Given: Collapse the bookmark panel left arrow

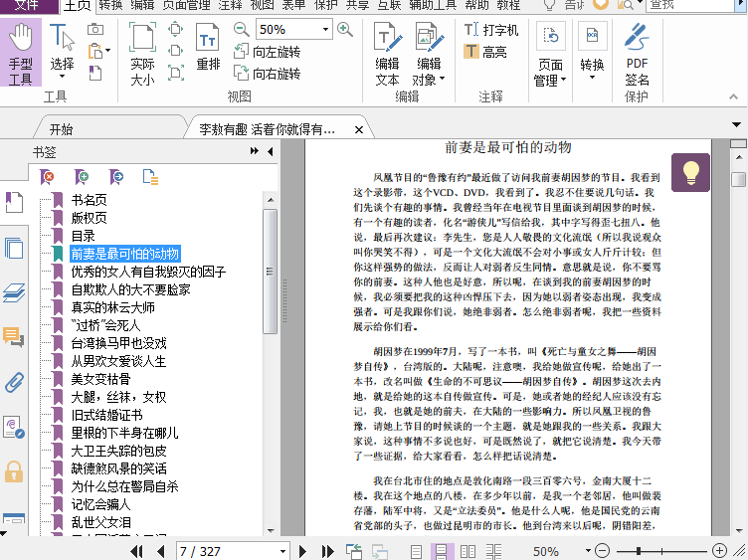Looking at the screenshot, I should pos(270,151).
